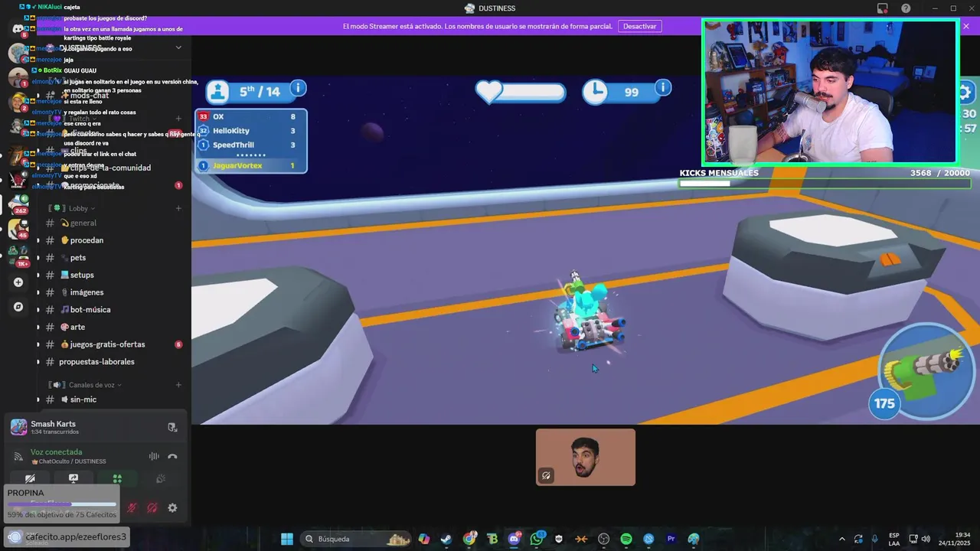Viewport: 980px width, 551px height.
Task: Show hidden icons chevron in the system tray
Action: (x=842, y=539)
